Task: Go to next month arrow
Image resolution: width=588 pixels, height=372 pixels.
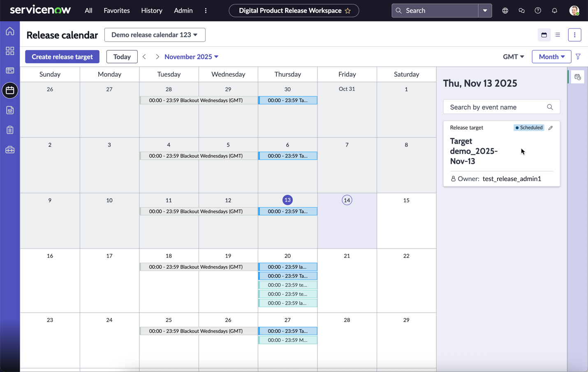Action: coord(157,57)
